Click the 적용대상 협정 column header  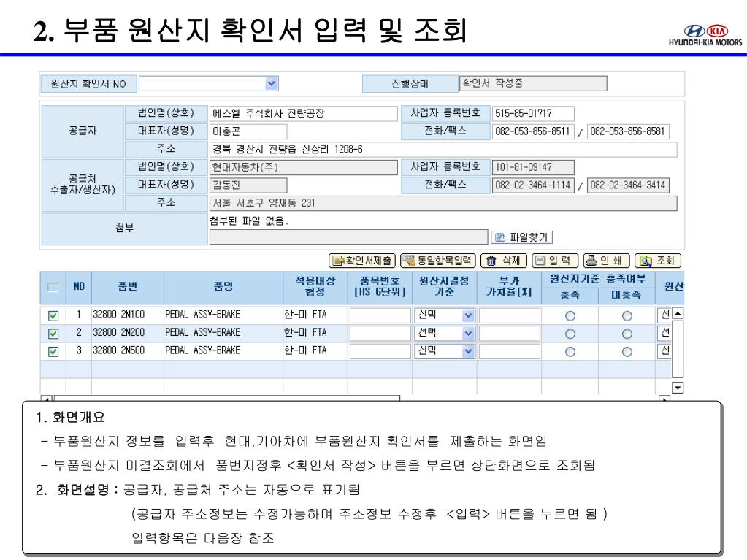[315, 287]
